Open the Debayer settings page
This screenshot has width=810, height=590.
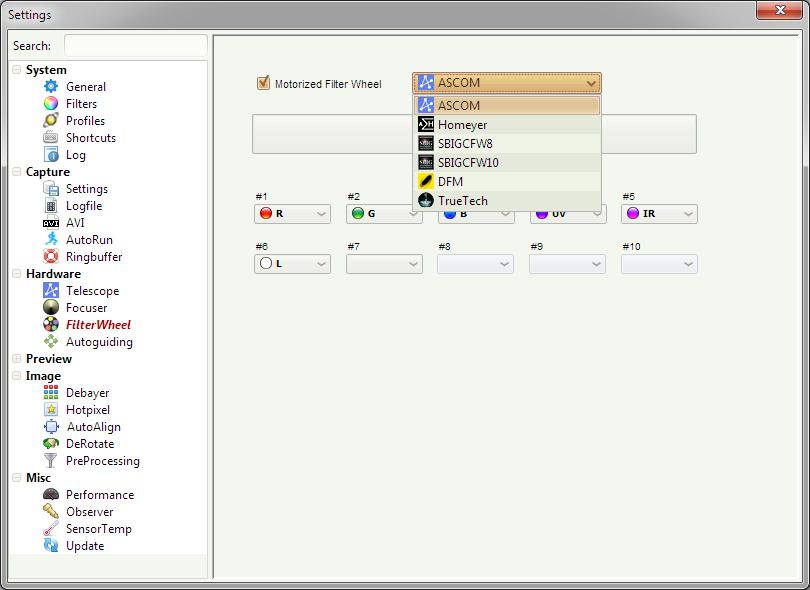(x=87, y=393)
